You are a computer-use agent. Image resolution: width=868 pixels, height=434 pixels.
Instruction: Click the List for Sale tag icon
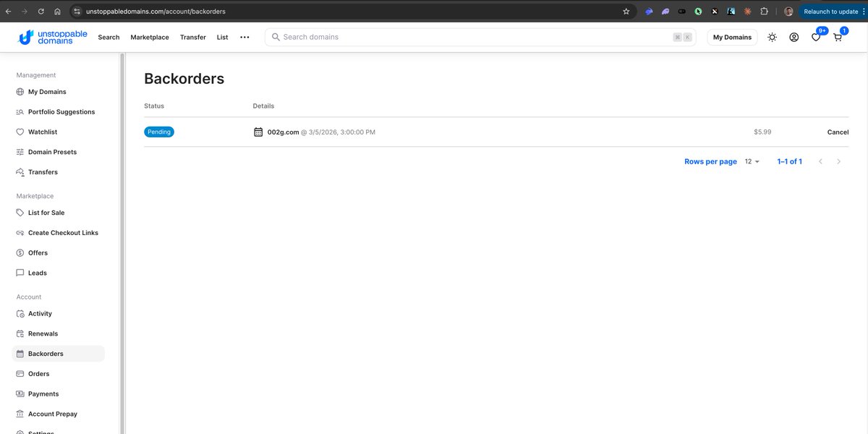point(20,213)
